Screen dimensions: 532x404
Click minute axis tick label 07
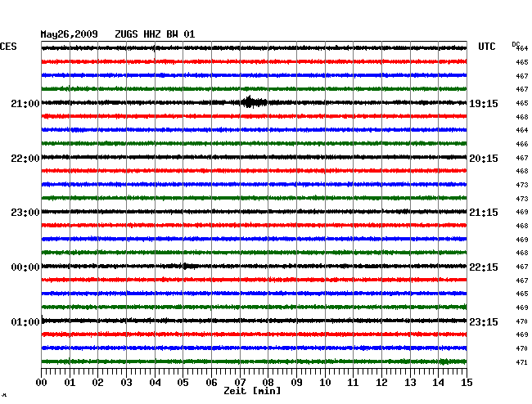tap(240, 382)
